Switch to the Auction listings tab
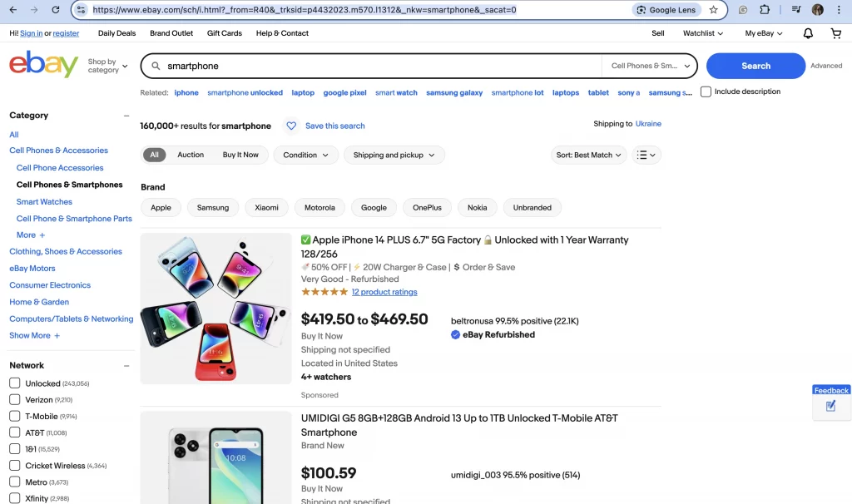The width and height of the screenshot is (852, 504). coord(191,155)
